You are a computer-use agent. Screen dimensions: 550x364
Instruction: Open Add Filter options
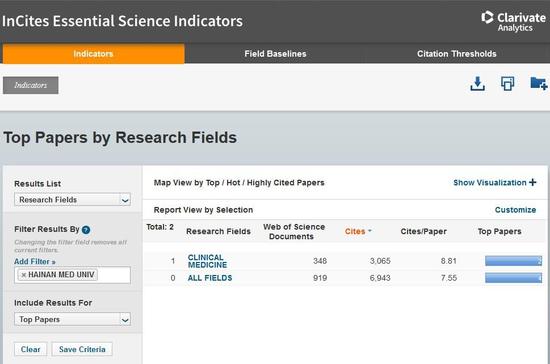click(35, 262)
